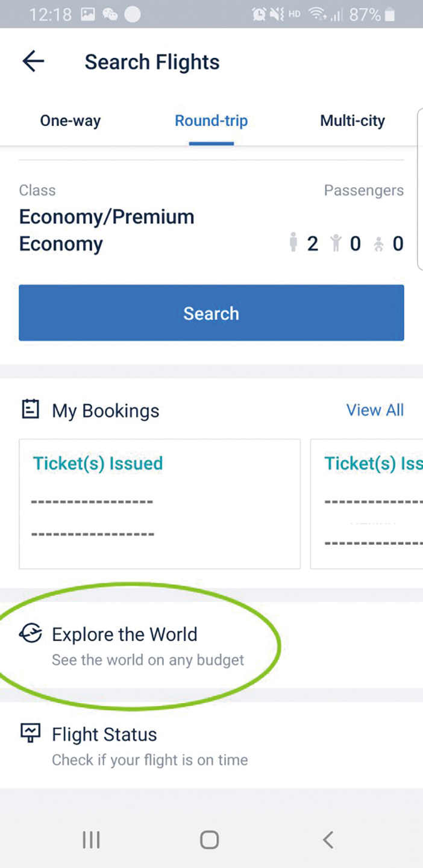Switch to the One-way tab
Screen dimensions: 423x868
70,121
